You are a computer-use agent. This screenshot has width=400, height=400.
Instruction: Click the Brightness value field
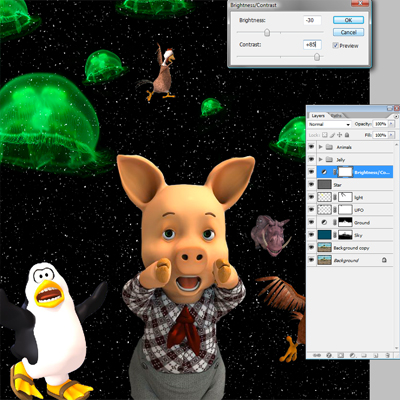tap(312, 20)
